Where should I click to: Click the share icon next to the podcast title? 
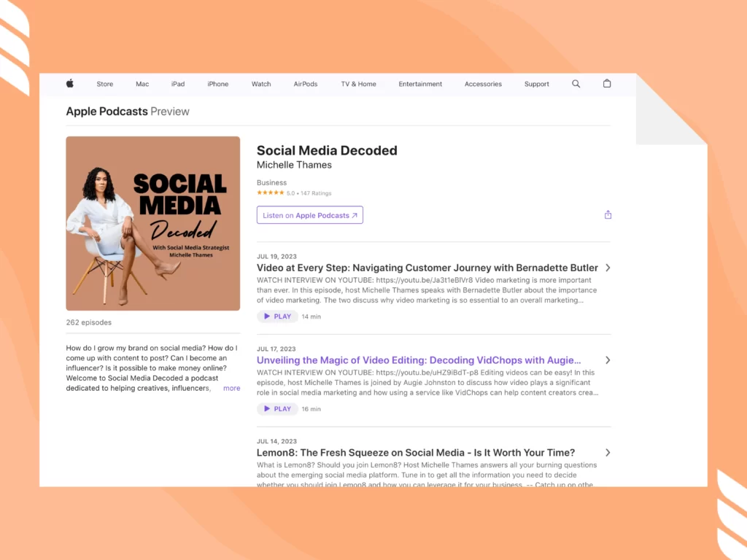(x=608, y=214)
